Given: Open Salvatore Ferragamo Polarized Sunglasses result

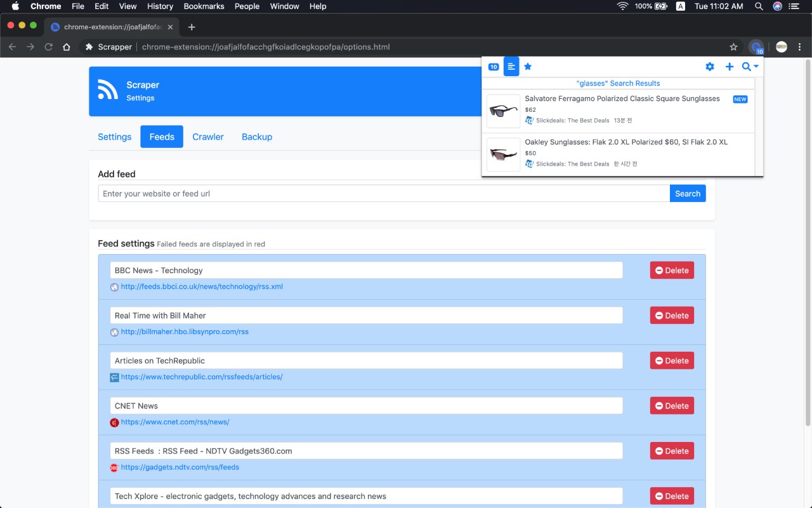Looking at the screenshot, I should (622, 98).
